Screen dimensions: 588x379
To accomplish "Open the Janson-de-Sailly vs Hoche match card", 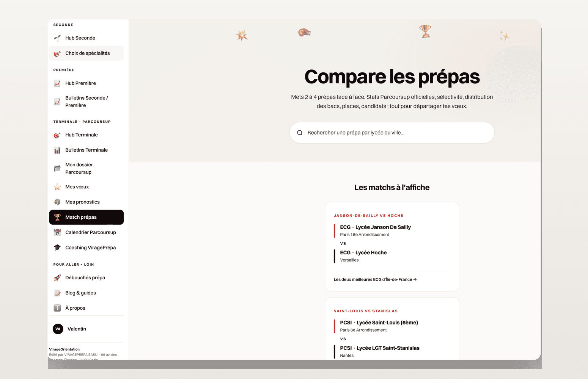I will click(392, 246).
